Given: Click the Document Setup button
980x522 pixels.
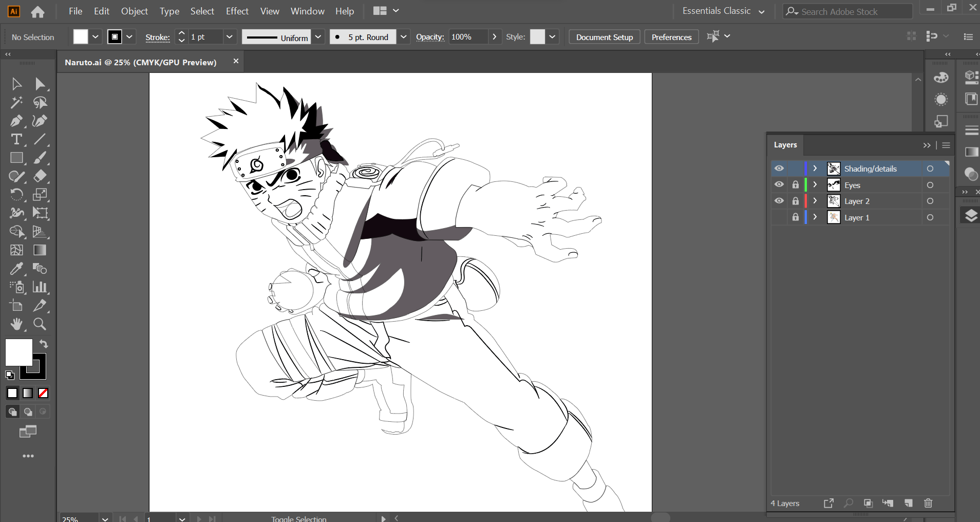Looking at the screenshot, I should click(x=605, y=37).
